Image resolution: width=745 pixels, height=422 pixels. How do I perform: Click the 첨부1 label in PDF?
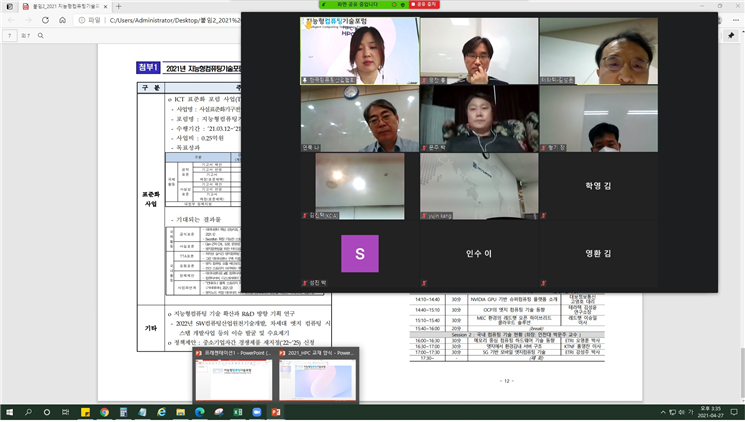(148, 68)
